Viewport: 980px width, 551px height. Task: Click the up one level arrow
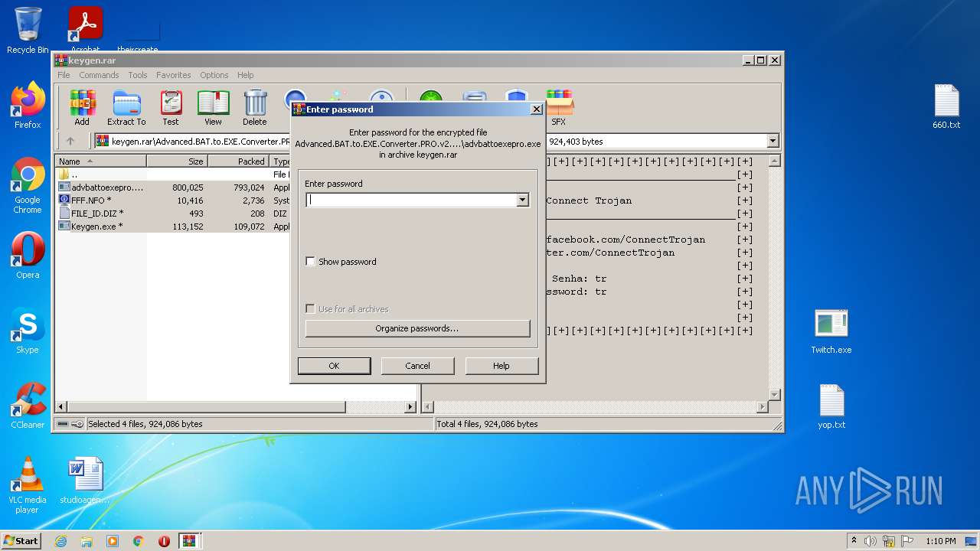(70, 141)
